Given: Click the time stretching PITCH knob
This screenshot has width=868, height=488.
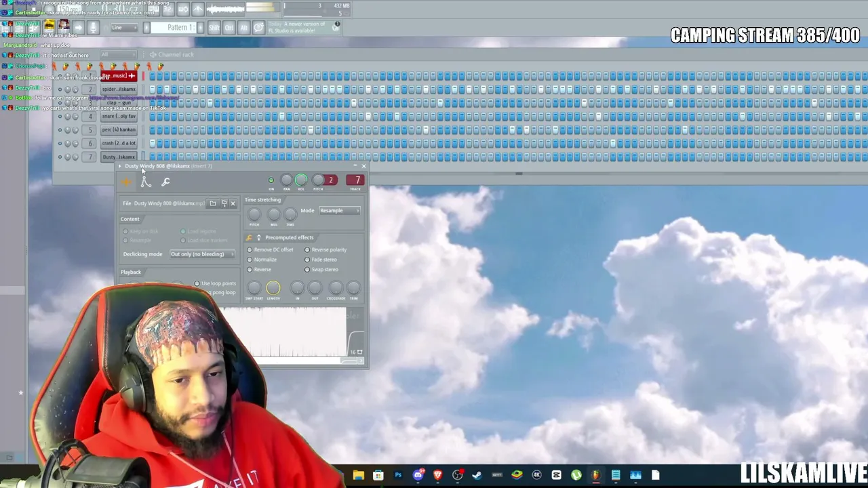Looking at the screenshot, I should point(254,214).
